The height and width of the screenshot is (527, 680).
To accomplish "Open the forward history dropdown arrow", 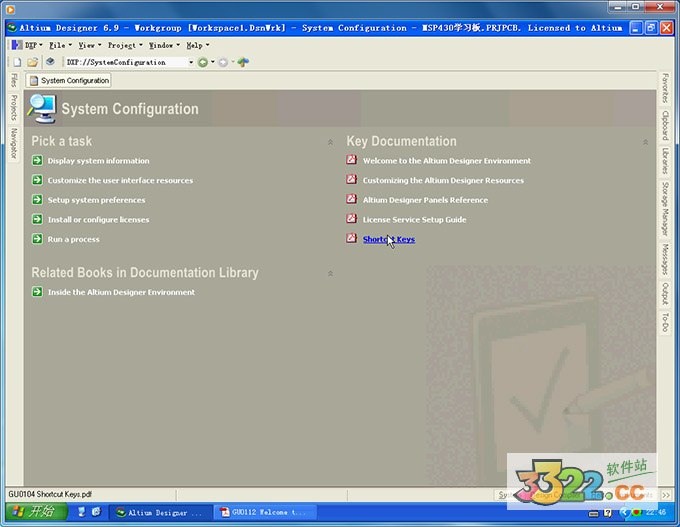I will click(x=233, y=62).
